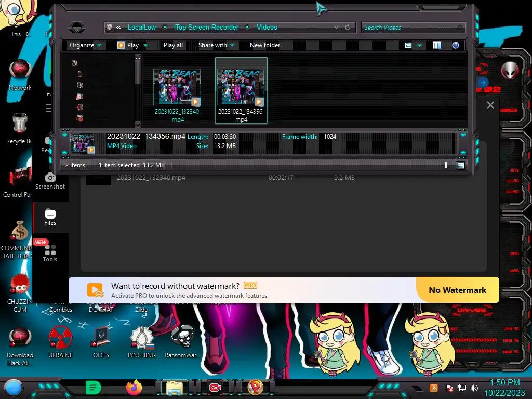Open Firefox from the taskbar

click(x=134, y=388)
